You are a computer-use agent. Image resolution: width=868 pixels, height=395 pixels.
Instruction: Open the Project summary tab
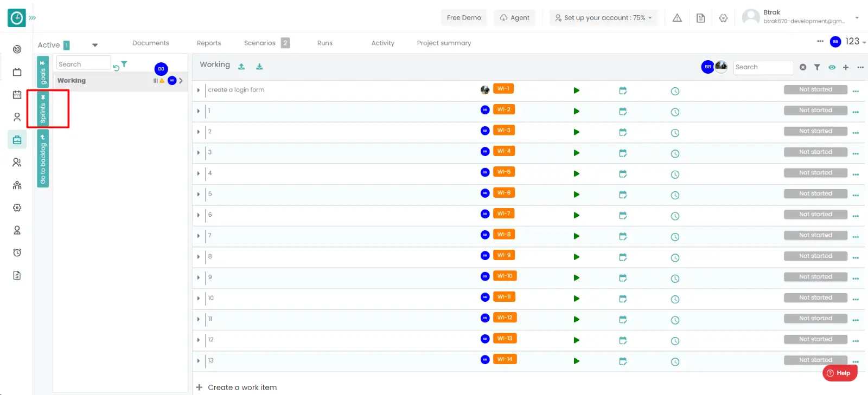click(x=444, y=43)
